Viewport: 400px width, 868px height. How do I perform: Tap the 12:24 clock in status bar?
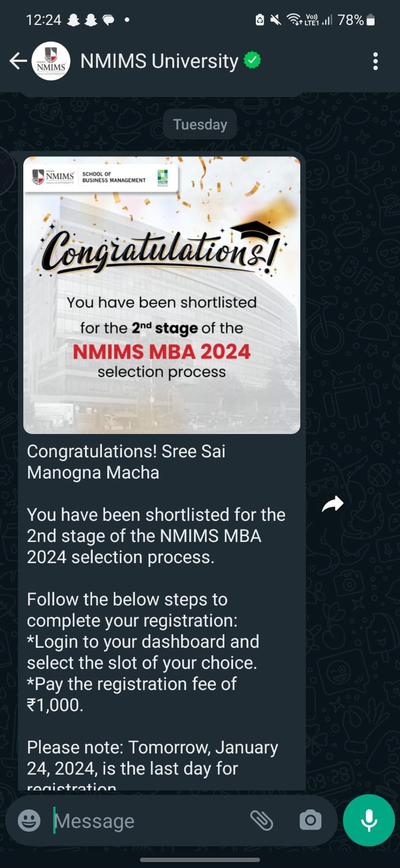pos(43,20)
